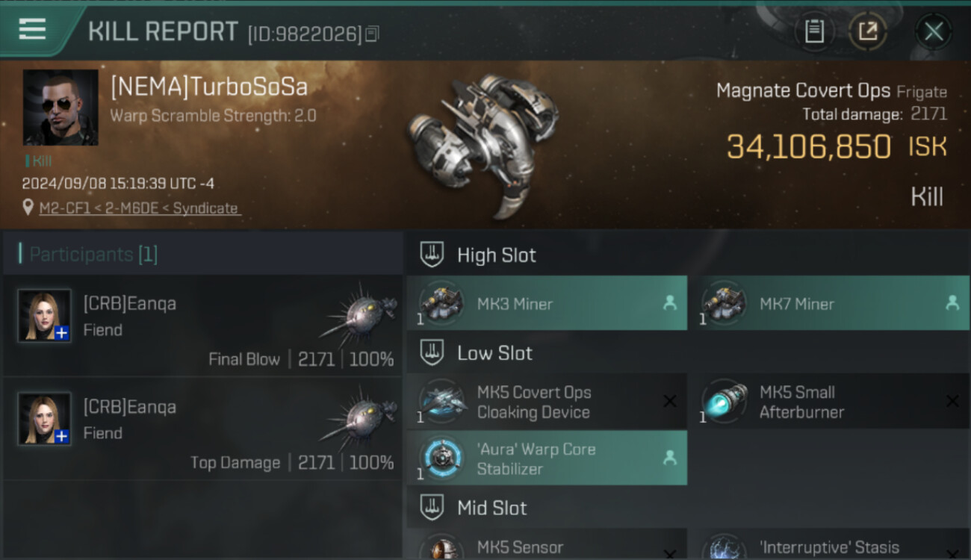Screen dimensions: 971x560
Task: Share the kill report externally
Action: [x=868, y=31]
